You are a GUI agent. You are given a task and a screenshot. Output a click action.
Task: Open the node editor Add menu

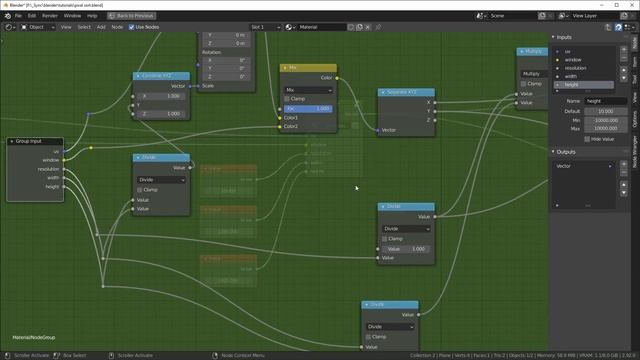[x=101, y=27]
